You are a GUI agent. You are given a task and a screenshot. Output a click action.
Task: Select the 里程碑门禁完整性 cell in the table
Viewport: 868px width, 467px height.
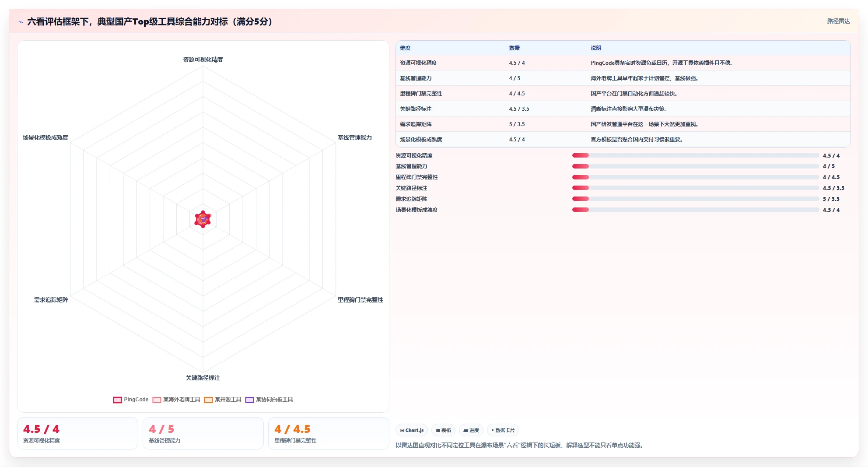pos(421,94)
